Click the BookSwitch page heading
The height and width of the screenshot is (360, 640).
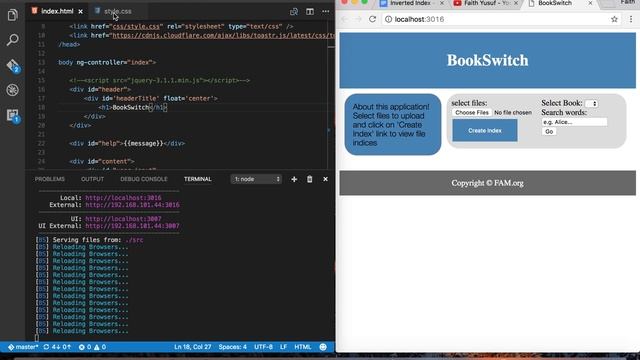click(x=487, y=60)
